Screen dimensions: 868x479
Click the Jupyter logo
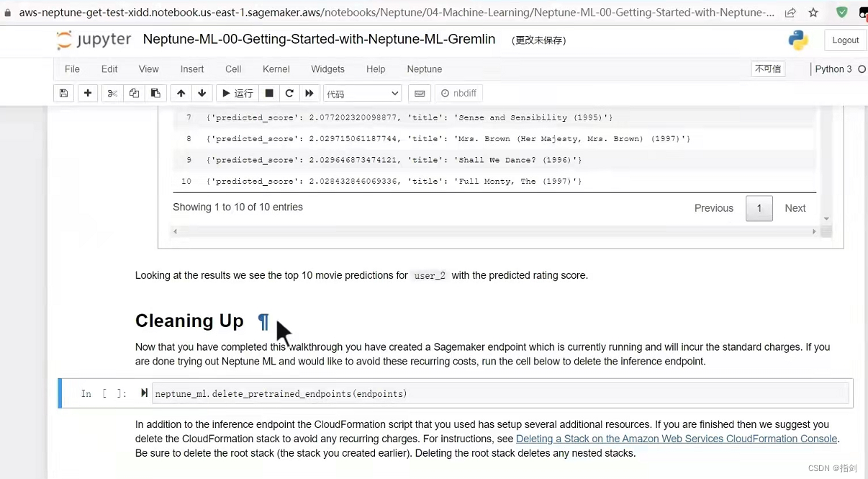[94, 40]
